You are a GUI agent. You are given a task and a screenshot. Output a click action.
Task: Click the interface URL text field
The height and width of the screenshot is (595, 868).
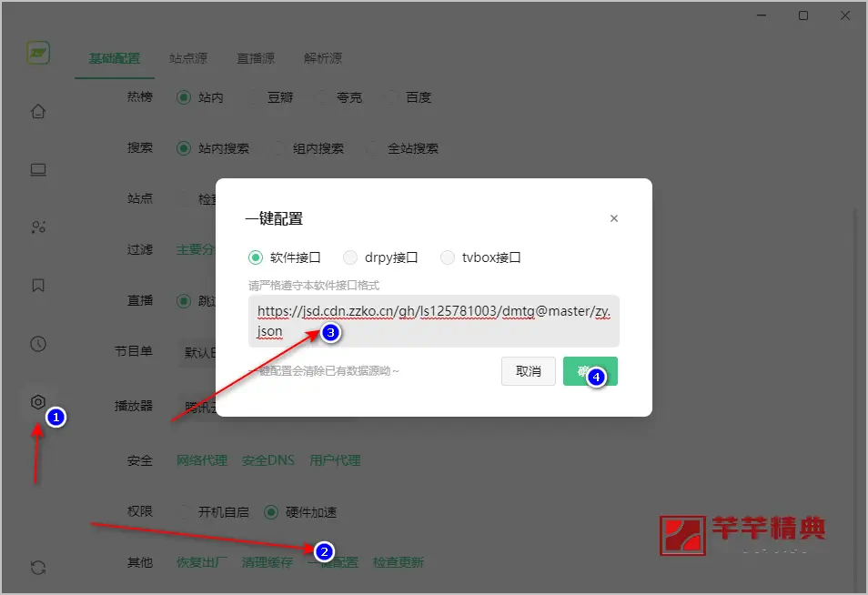(433, 321)
